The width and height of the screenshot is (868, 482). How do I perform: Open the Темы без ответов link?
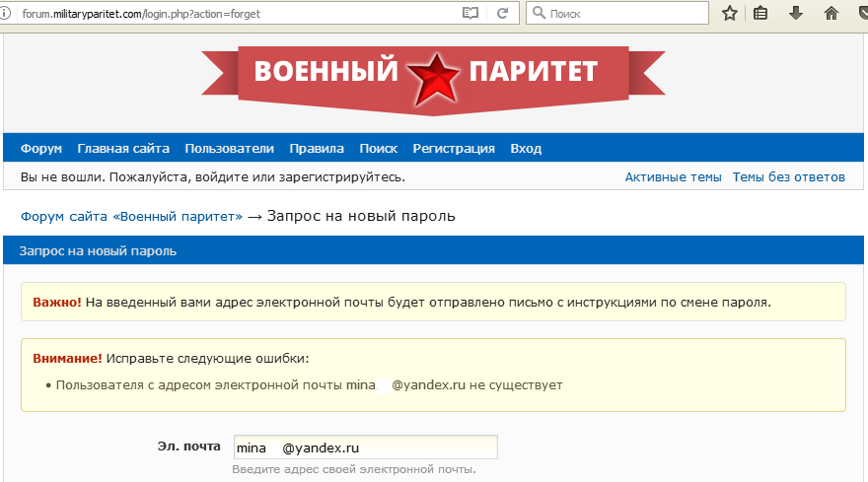point(789,177)
